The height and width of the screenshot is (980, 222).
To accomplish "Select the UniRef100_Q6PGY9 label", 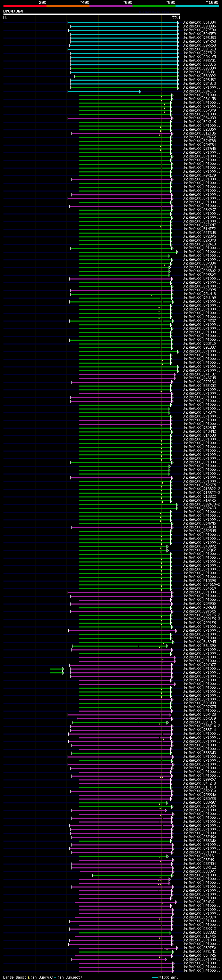I will (199, 110).
